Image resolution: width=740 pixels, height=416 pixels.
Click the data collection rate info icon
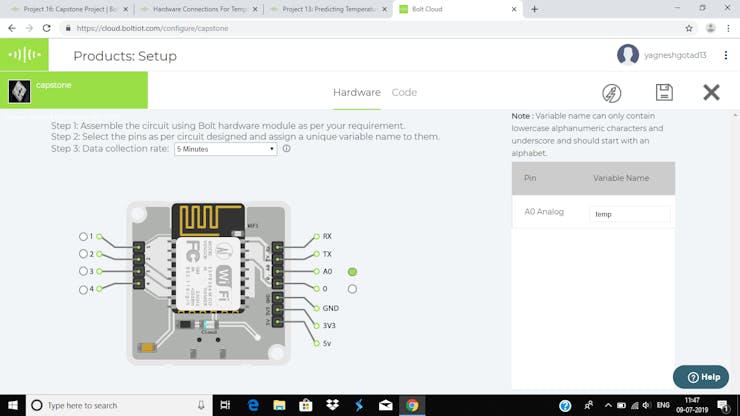(286, 148)
